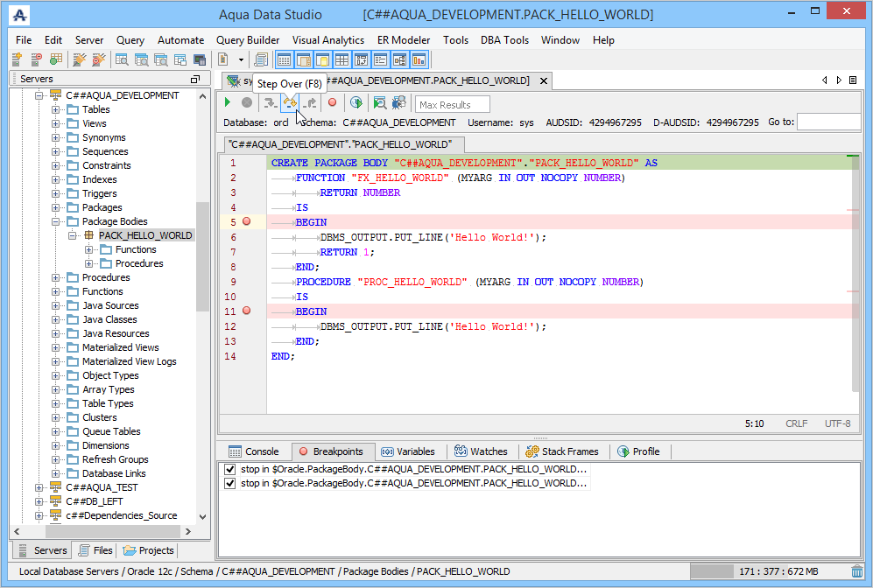Click the Step Into debug icon
This screenshot has height=588, width=873.
tap(270, 103)
